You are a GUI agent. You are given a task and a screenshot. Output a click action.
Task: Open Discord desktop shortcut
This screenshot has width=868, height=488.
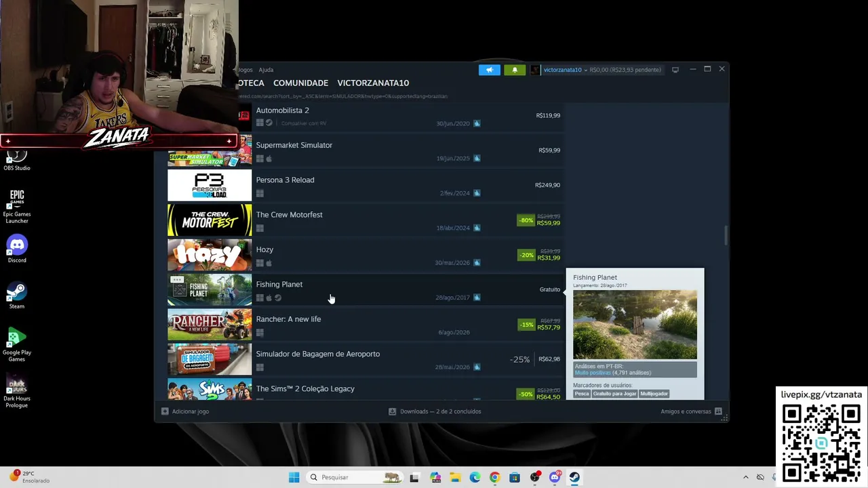coord(17,249)
